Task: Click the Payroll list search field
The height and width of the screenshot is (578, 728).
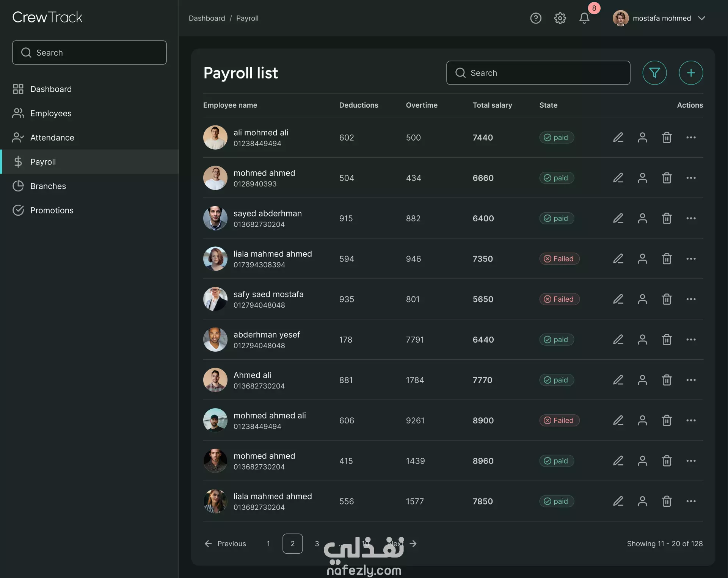Action: click(x=538, y=73)
